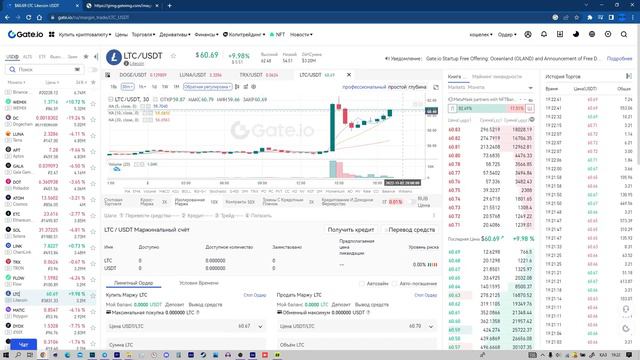640x360 pixels.
Task: Open the Чат button
Action: (23, 344)
